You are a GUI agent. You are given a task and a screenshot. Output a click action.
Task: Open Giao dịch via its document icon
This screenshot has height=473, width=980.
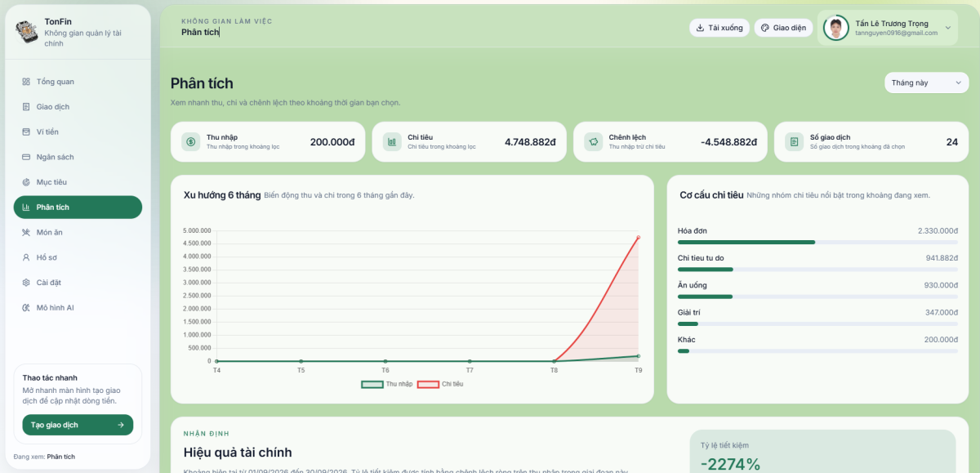pyautogui.click(x=26, y=107)
